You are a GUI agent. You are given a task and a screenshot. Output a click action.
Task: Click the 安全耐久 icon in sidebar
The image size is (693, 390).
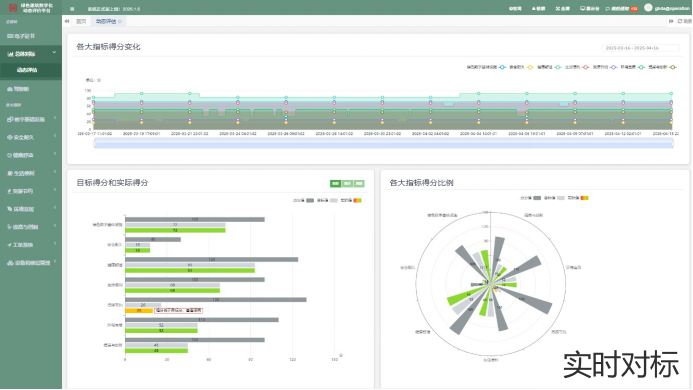point(10,137)
